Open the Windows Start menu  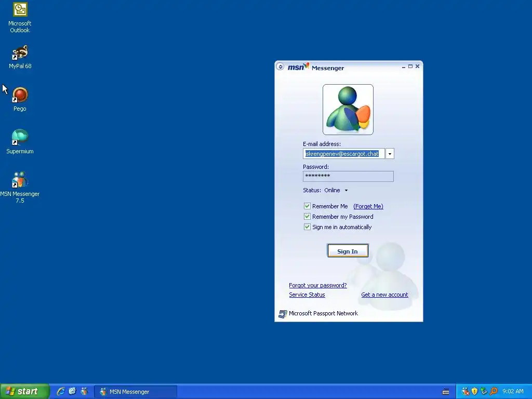click(x=24, y=392)
